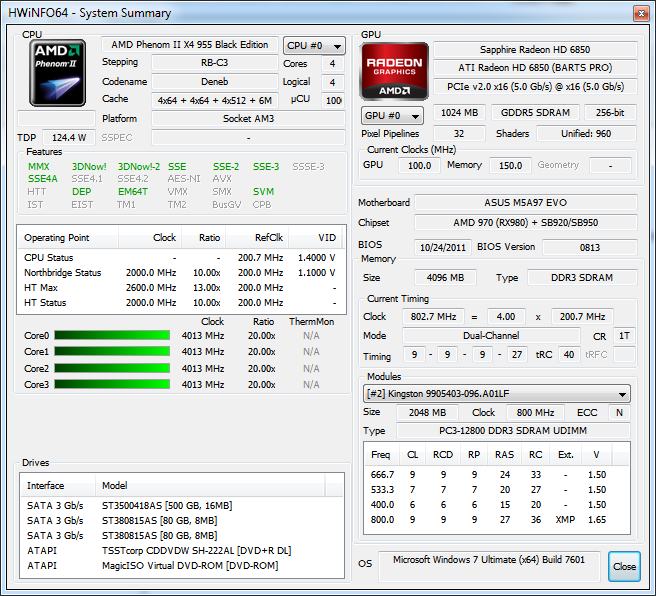Click the TDP 124.4 W field
Image resolution: width=656 pixels, height=596 pixels.
tap(69, 138)
